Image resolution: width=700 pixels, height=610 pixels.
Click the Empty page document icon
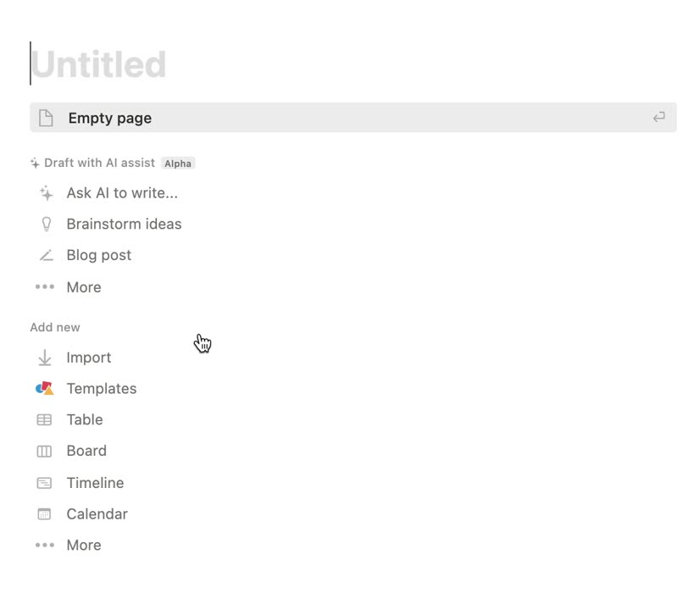pos(46,118)
